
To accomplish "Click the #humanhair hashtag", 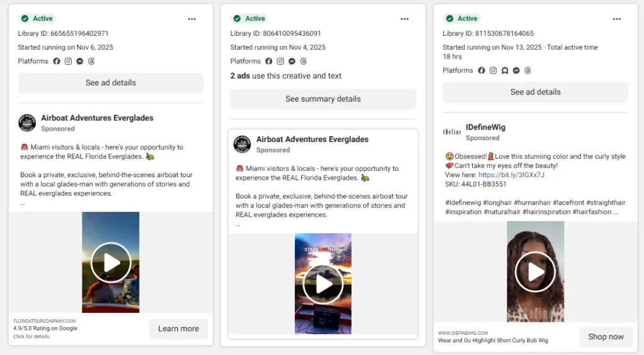I will point(532,203).
